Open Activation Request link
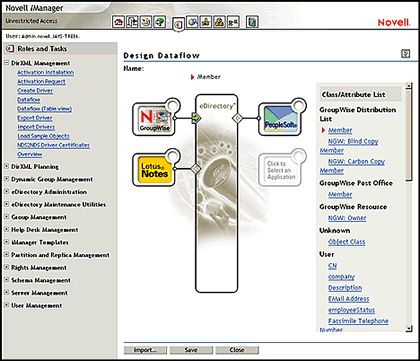 (41, 82)
